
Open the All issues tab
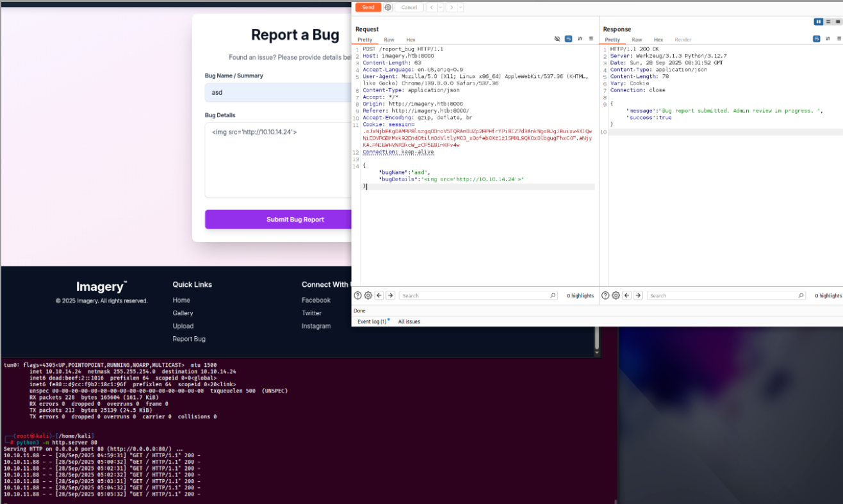[409, 321]
